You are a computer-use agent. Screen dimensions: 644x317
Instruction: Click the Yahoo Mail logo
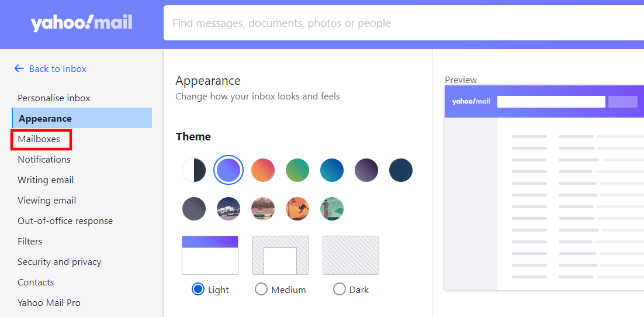[81, 23]
